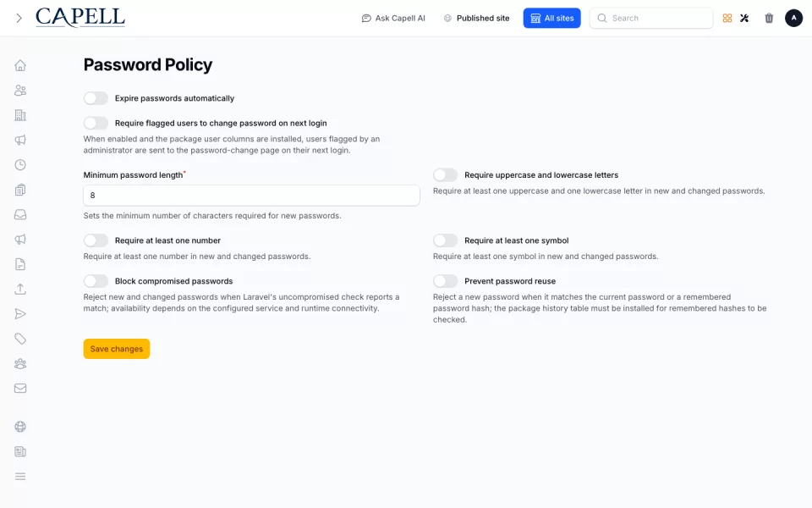Click text 'Require at least one symbol in new and changed passwords.'
Viewport: 812px width, 508px height.
pos(546,256)
